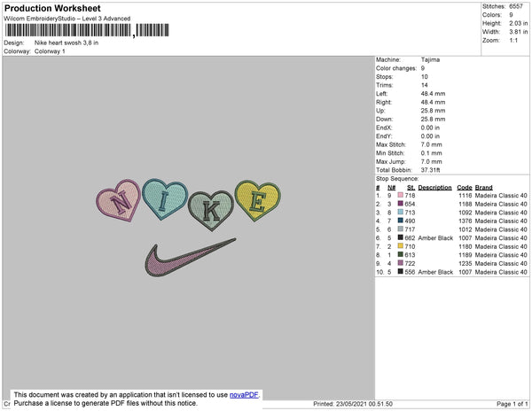Click the Max Stitch value '7.0 mm'
The image size is (532, 411).
coord(432,144)
